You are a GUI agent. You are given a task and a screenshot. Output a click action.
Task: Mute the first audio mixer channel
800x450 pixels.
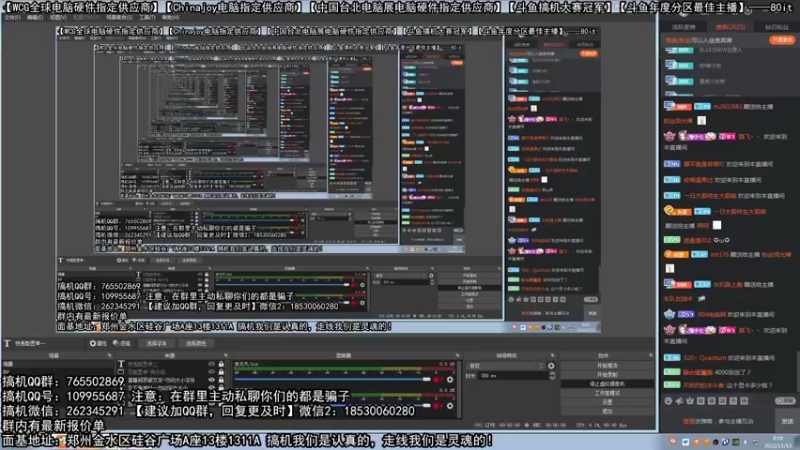438,380
